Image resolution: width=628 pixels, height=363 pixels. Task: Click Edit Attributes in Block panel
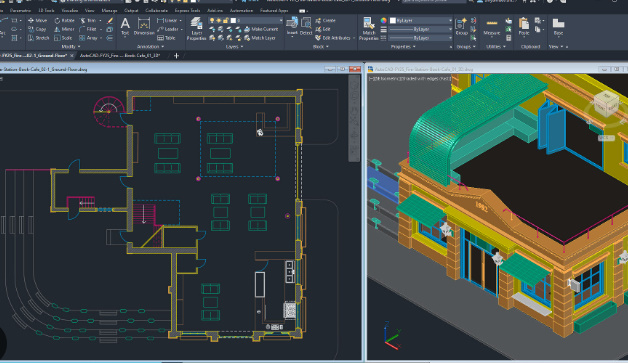click(x=333, y=38)
